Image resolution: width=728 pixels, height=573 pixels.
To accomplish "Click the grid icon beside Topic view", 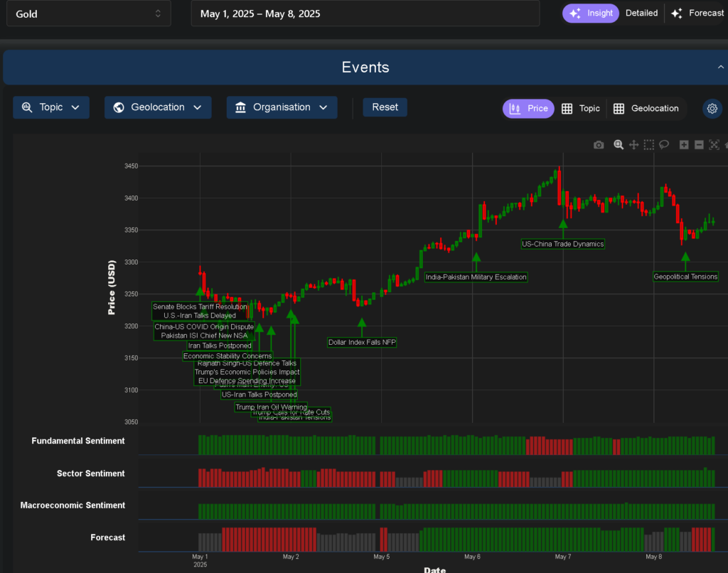I will [x=567, y=109].
